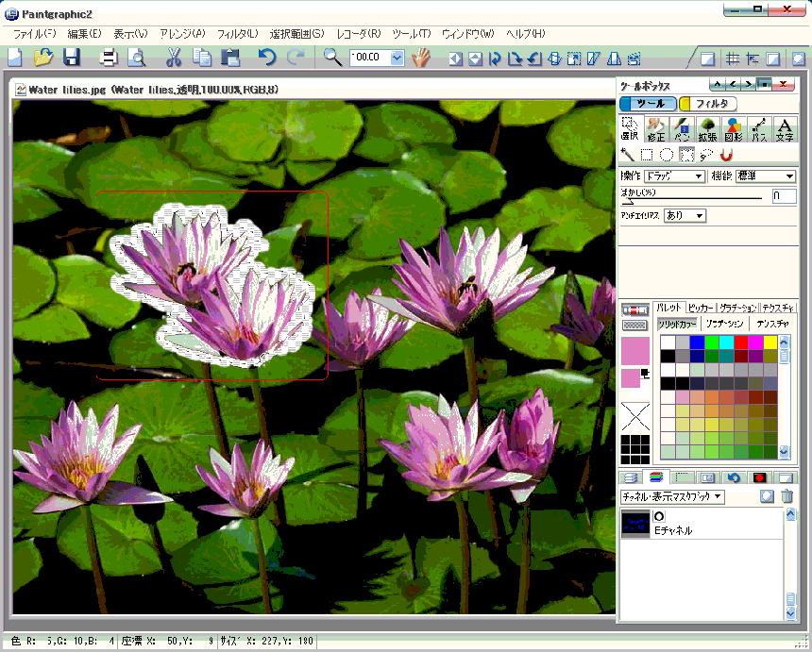The width and height of the screenshot is (812, 652).
Task: Select the Eチャネル channel thumbnail
Action: click(635, 525)
